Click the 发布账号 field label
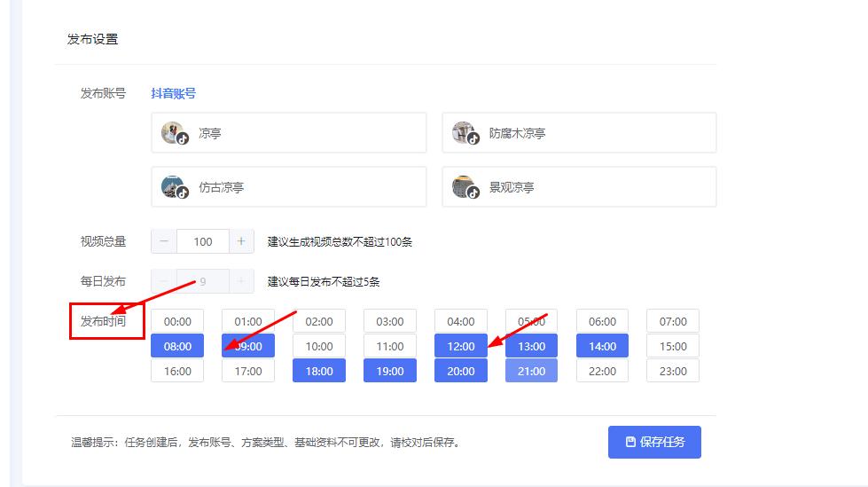The width and height of the screenshot is (868, 487). (x=103, y=93)
